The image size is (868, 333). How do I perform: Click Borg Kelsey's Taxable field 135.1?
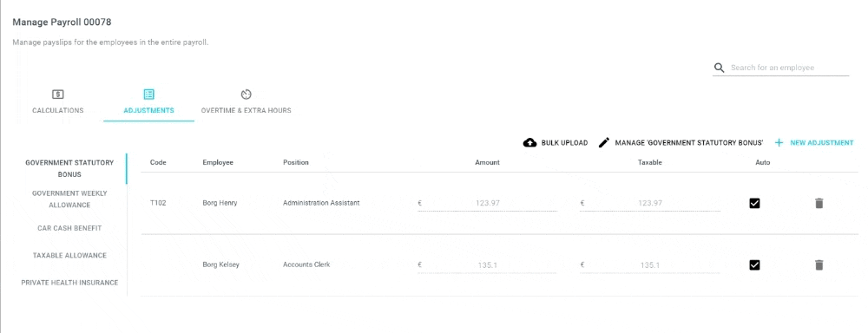point(650,265)
